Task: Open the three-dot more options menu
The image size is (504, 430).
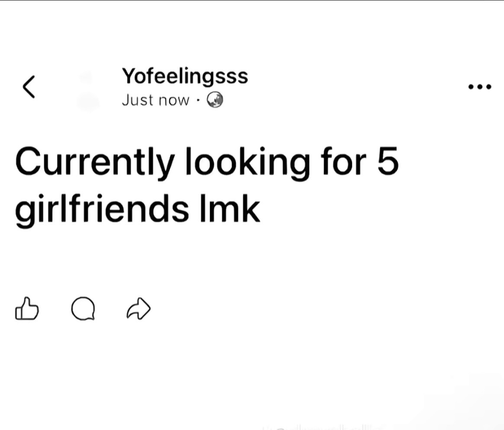Action: [x=480, y=86]
